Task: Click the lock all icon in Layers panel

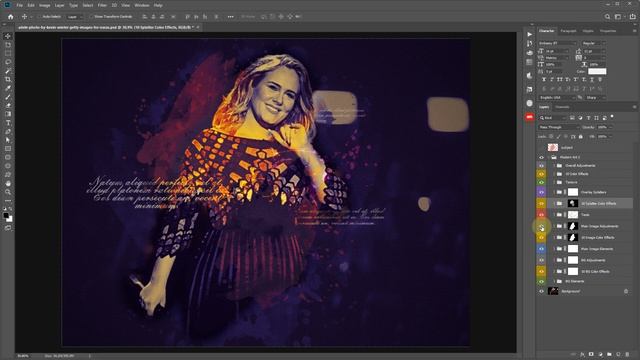Action: pos(581,136)
